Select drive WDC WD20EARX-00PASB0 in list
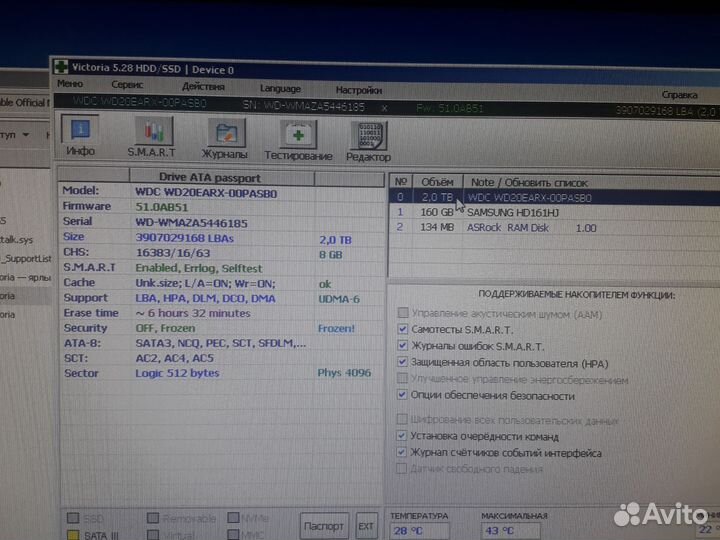Screen dimensions: 720x540 click(554, 197)
